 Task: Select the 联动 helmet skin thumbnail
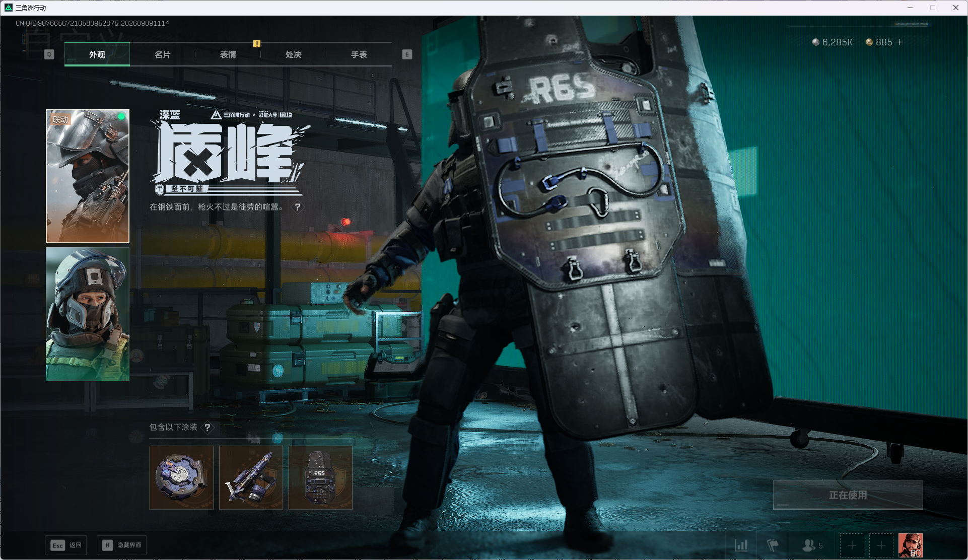click(88, 176)
